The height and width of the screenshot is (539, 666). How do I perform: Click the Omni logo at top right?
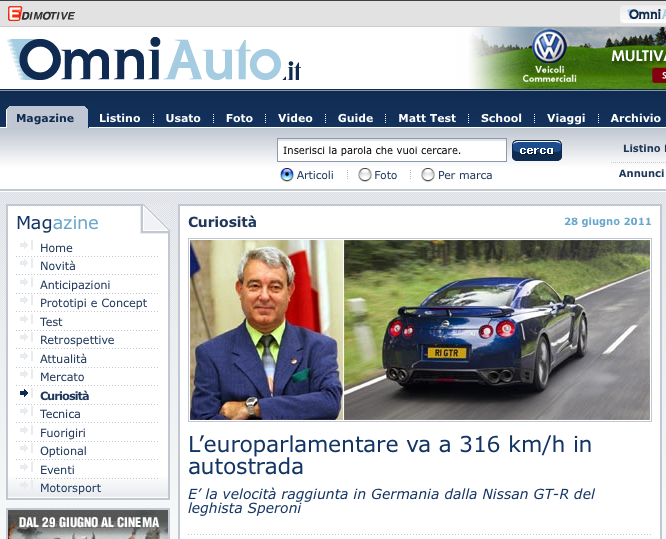pyautogui.click(x=645, y=14)
